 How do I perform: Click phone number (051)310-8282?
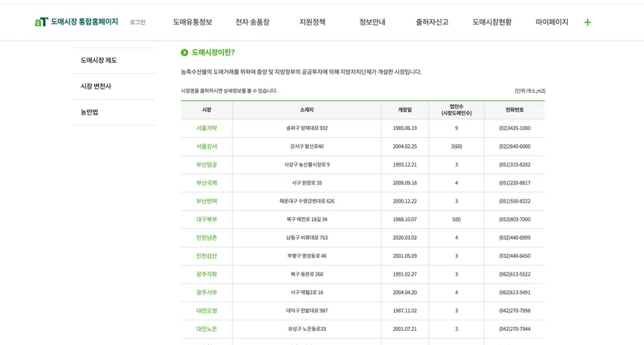click(515, 164)
